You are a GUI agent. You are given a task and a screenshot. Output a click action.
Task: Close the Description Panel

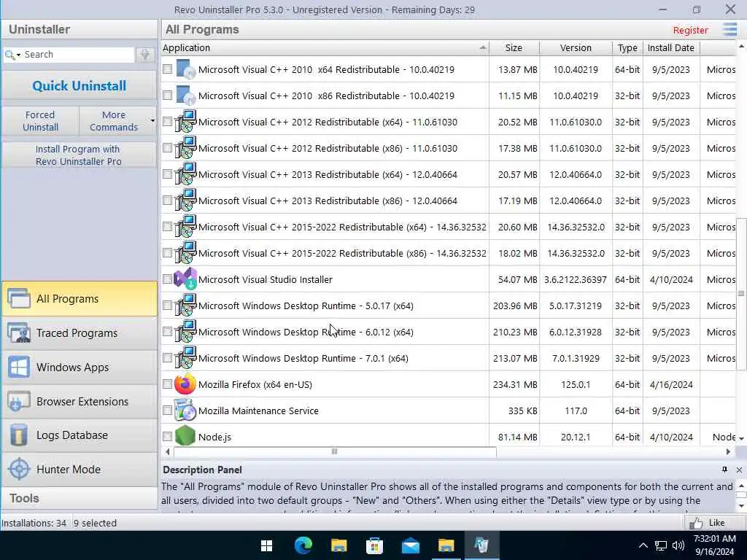739,470
